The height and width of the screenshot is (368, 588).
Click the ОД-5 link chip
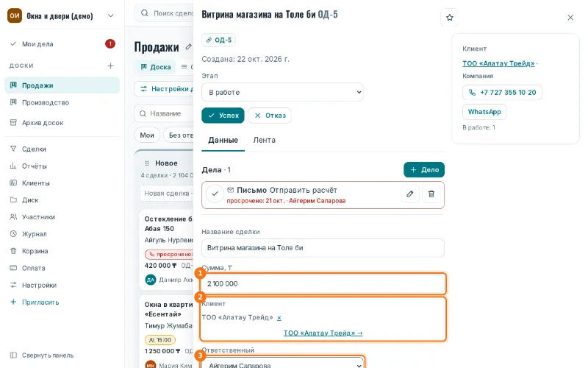[x=218, y=40]
